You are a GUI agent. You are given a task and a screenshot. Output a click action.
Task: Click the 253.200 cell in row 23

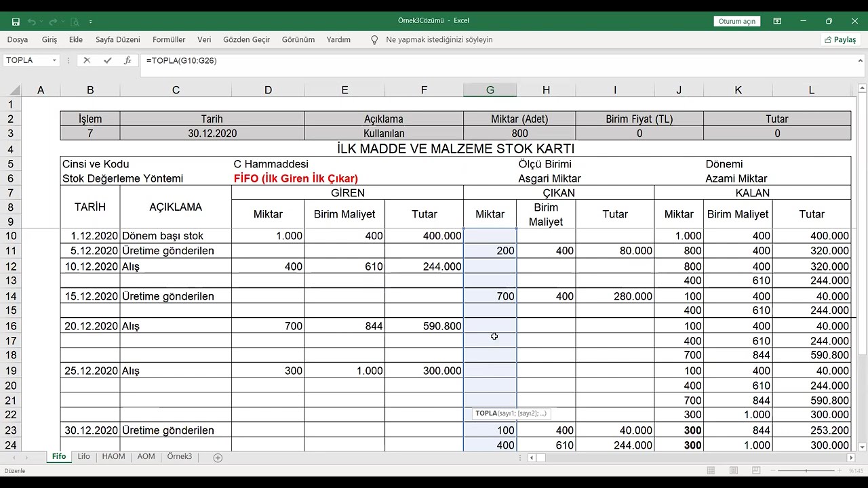[x=811, y=430]
